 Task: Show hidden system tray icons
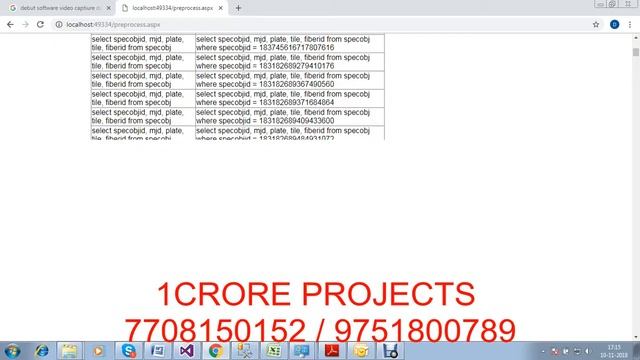pyautogui.click(x=543, y=351)
